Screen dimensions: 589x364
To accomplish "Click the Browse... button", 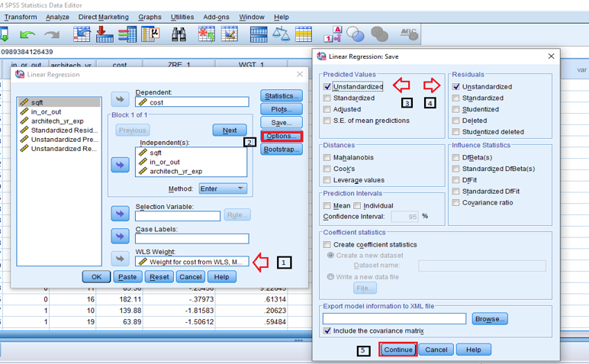I will click(x=490, y=318).
